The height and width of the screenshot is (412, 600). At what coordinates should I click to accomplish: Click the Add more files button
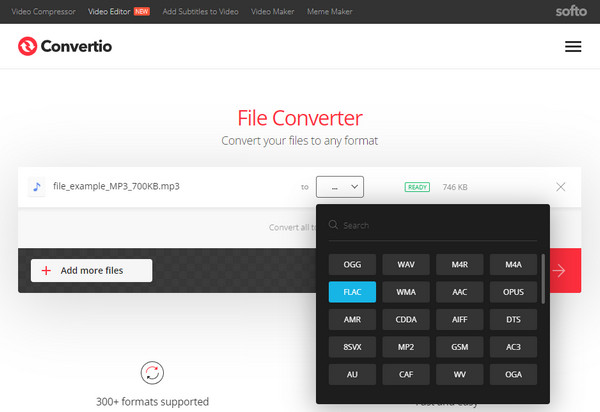click(91, 270)
